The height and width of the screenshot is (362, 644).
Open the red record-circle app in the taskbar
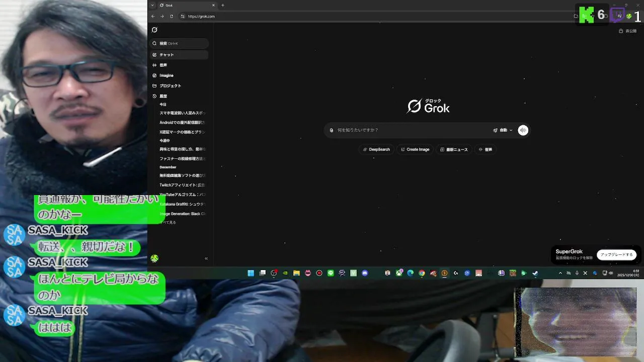coord(319,273)
